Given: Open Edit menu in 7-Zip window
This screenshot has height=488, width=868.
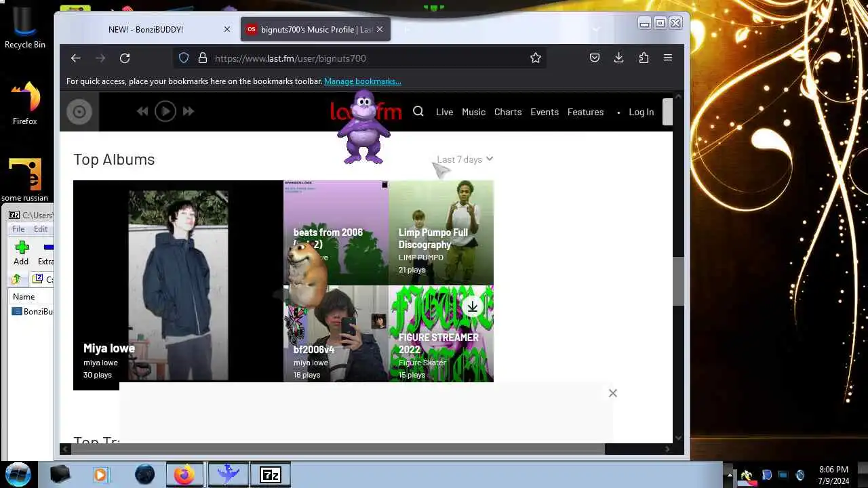Looking at the screenshot, I should (x=41, y=229).
